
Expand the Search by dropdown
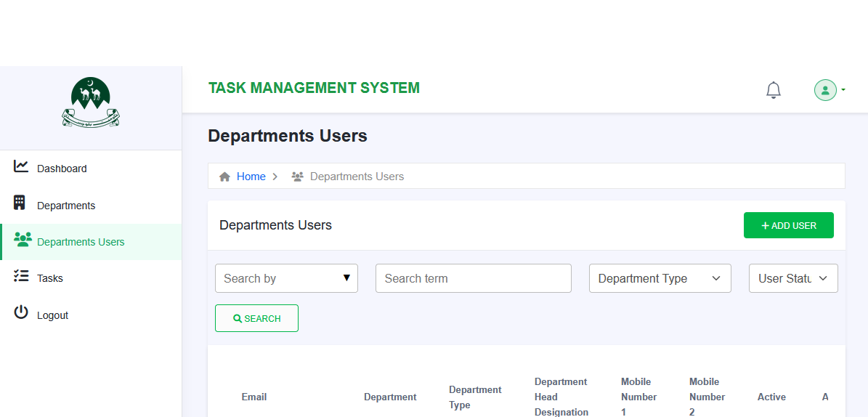point(286,278)
